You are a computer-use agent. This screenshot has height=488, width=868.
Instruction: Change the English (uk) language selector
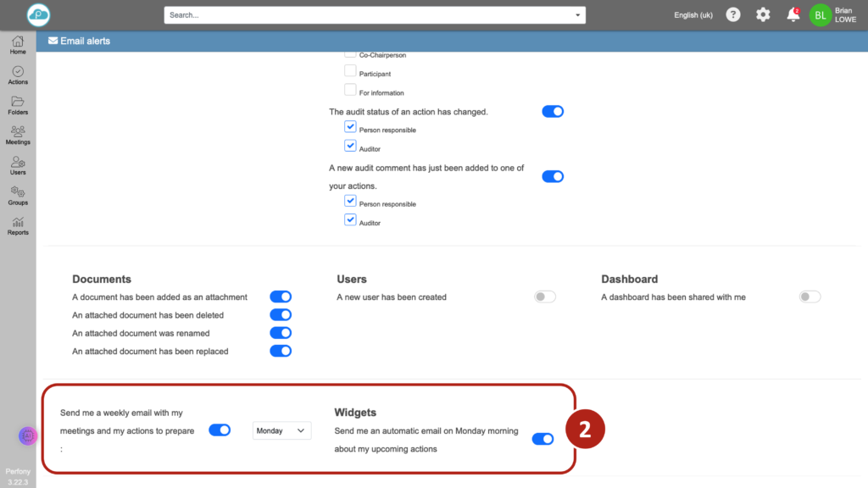[x=693, y=15]
